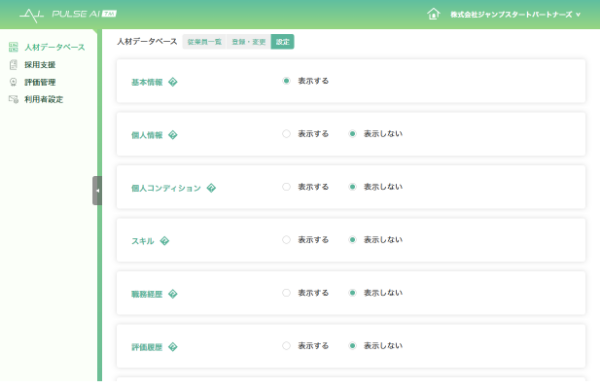Click the 評価履歴 section label
Image resolution: width=600 pixels, height=382 pixels.
(147, 347)
